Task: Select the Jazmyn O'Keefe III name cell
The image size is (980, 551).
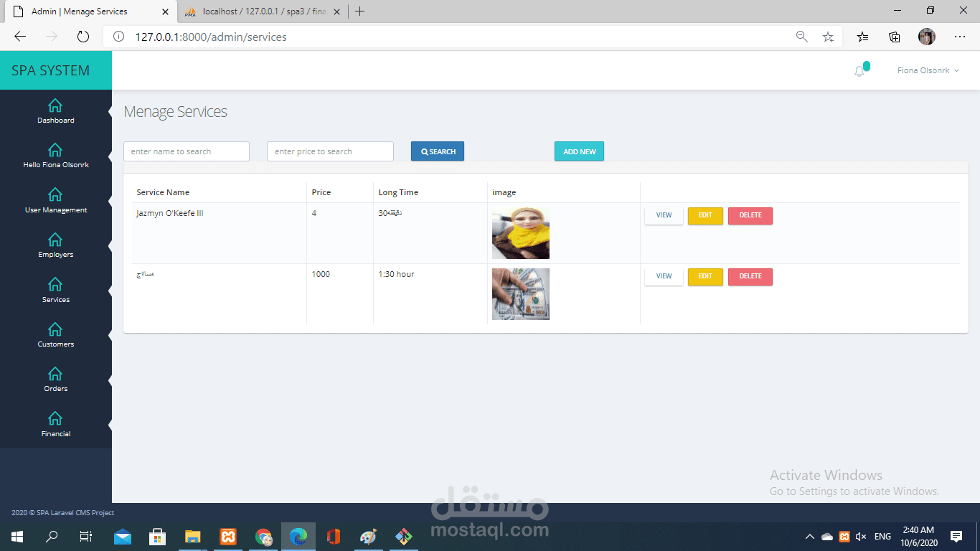Action: tap(170, 213)
